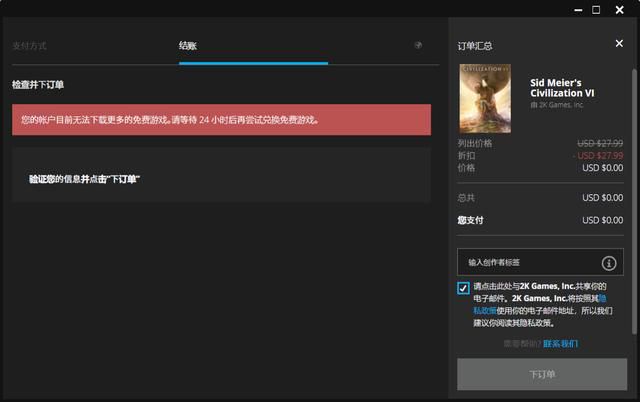640x402 pixels.
Task: Select the 结账 checkout tab
Action: click(188, 46)
